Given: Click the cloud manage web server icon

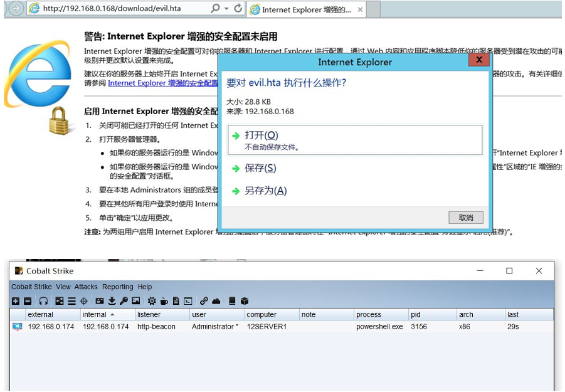Looking at the screenshot, I should [x=216, y=301].
